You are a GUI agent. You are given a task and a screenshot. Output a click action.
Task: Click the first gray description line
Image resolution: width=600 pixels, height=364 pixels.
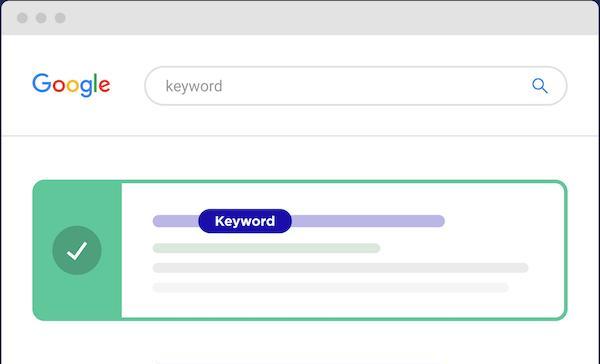coord(341,268)
